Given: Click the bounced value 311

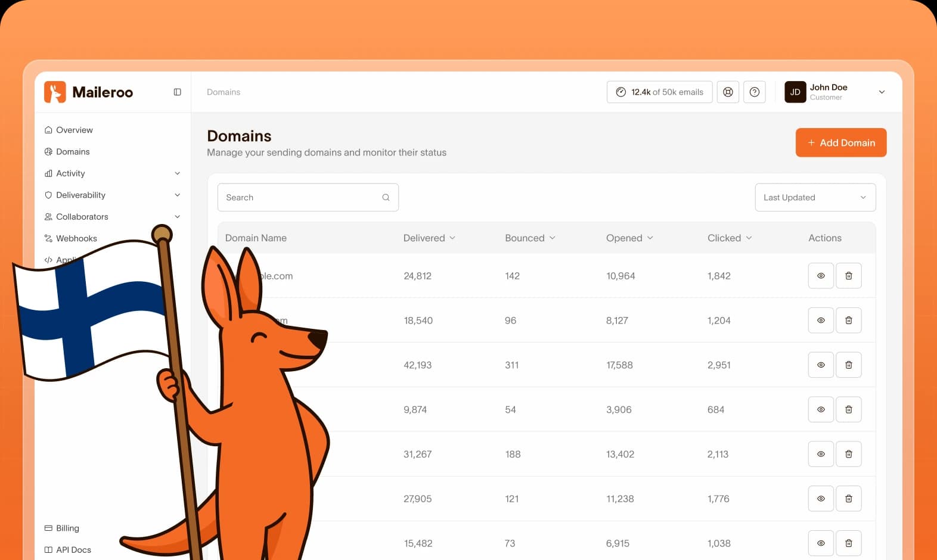Looking at the screenshot, I should click(x=511, y=365).
